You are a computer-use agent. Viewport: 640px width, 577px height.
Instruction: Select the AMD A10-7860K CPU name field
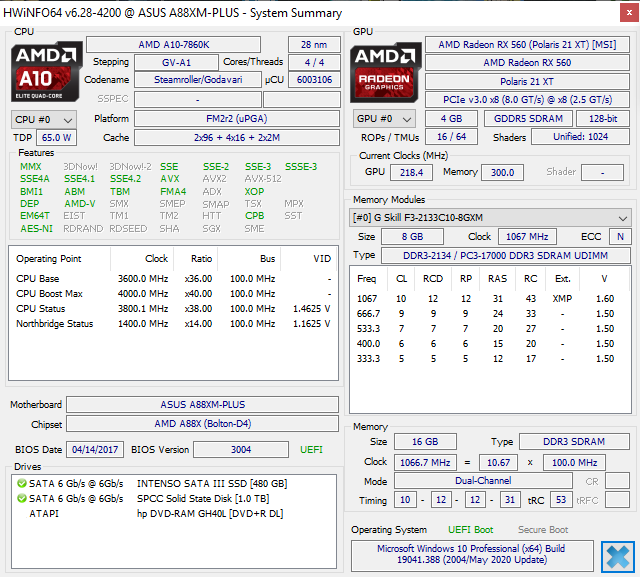[x=173, y=44]
